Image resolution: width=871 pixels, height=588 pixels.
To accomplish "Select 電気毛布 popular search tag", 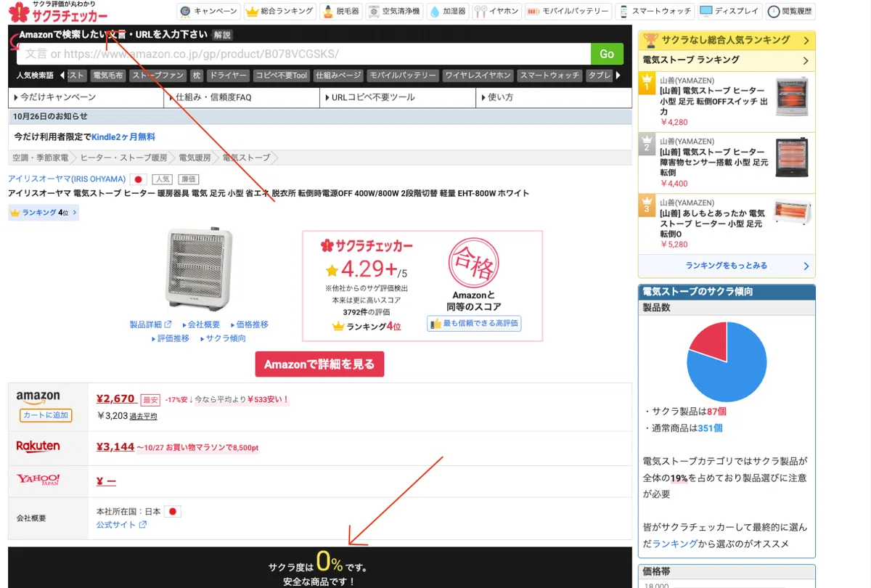I will coord(107,75).
